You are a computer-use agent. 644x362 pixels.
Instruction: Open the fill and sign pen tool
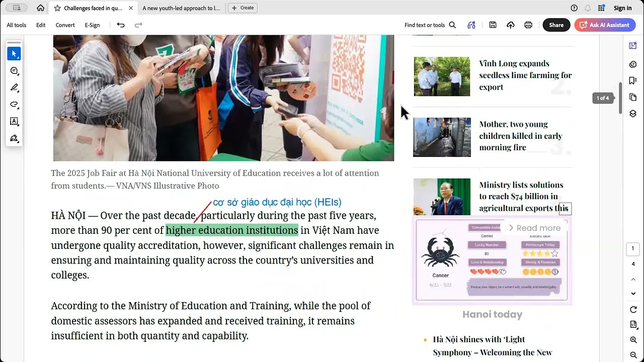[x=14, y=138]
